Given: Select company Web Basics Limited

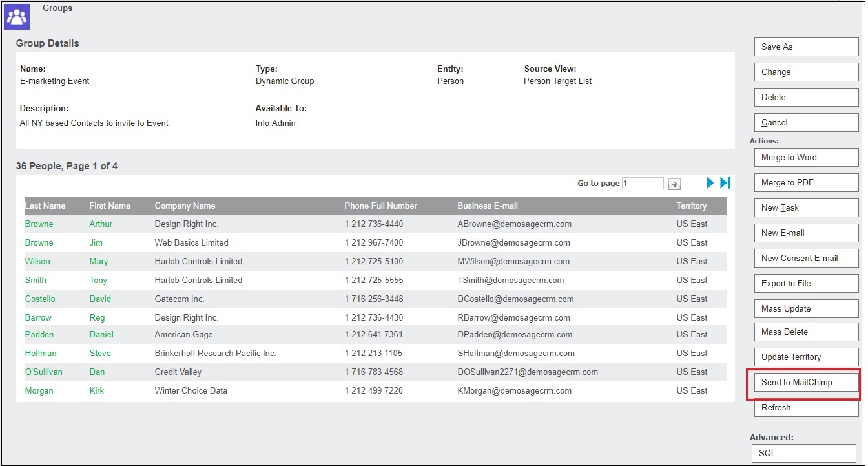Looking at the screenshot, I should tap(191, 242).
